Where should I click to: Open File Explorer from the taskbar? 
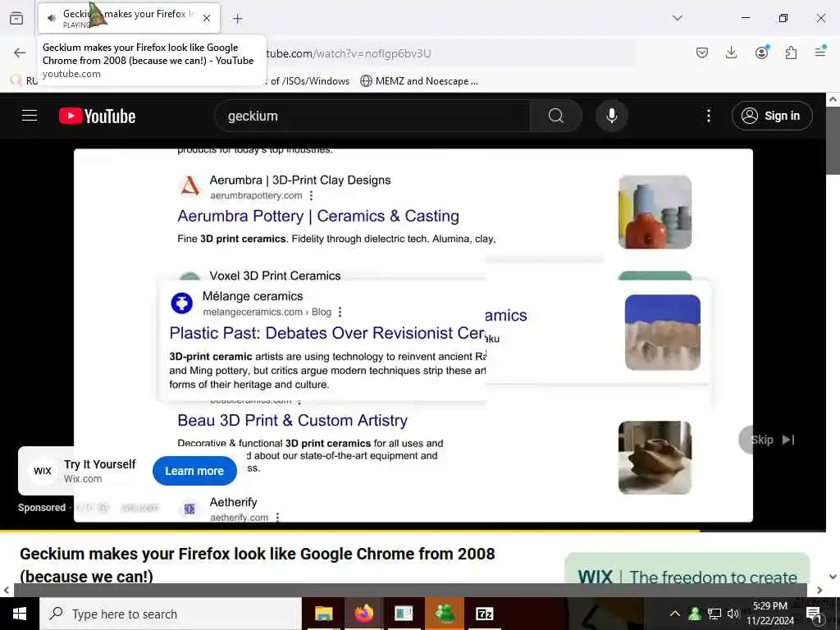click(x=323, y=614)
